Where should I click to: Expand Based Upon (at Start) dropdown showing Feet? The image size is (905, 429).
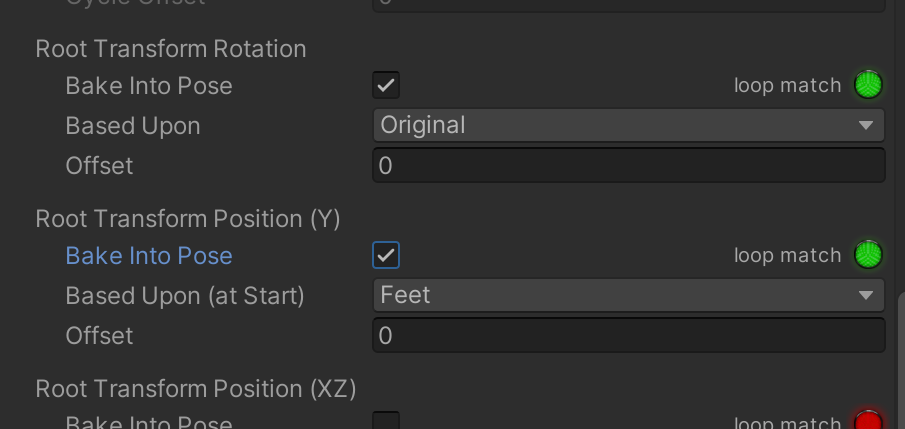click(x=628, y=295)
